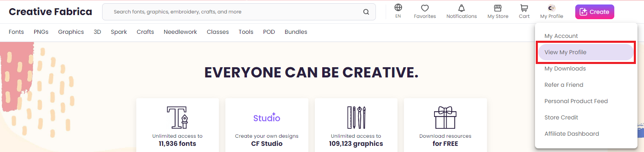Open the Needlework menu
The width and height of the screenshot is (644, 152).
180,32
